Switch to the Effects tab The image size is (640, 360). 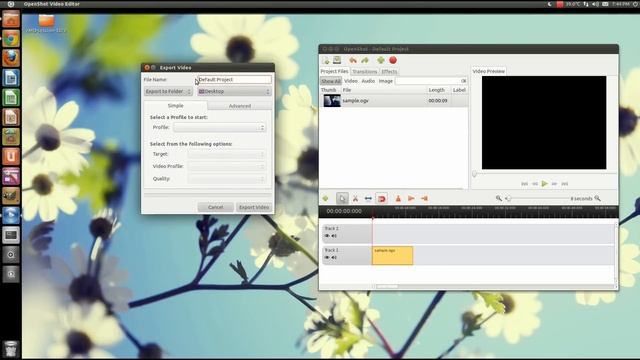pos(389,71)
